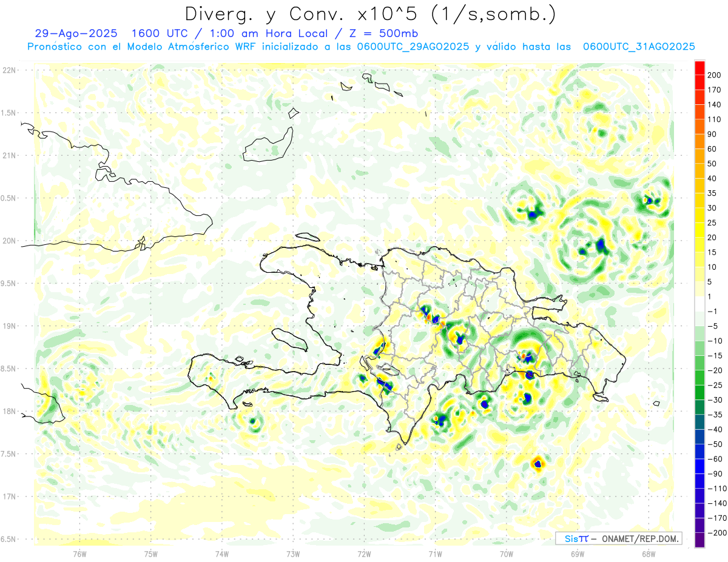Click the "0600UTC_31AGO2025" valid-until time

tap(638, 47)
